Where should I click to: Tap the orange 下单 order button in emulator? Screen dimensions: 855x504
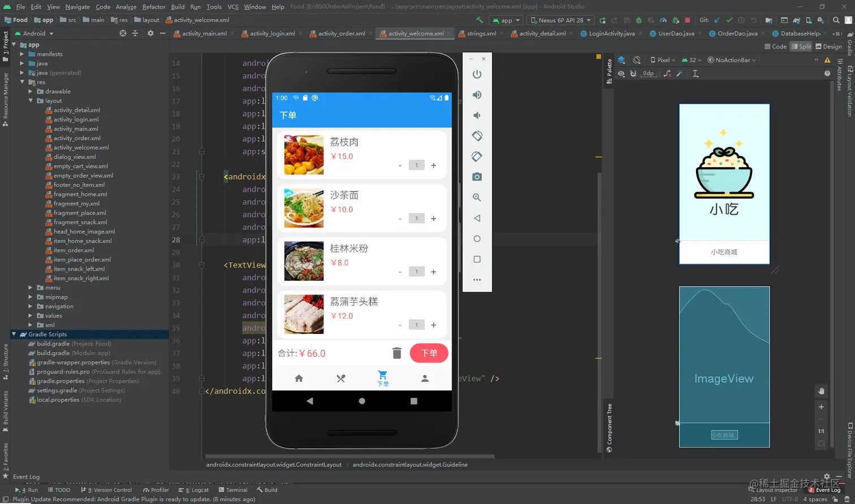point(429,353)
